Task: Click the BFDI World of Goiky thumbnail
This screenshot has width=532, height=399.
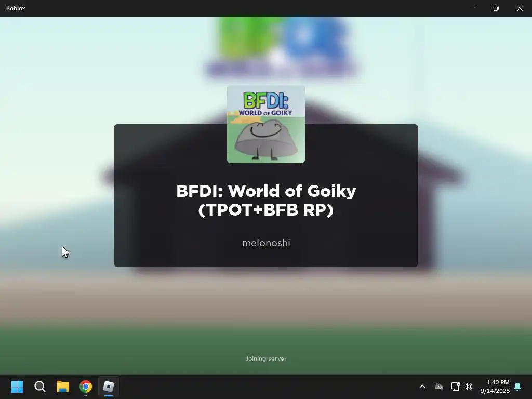Action: [x=266, y=124]
